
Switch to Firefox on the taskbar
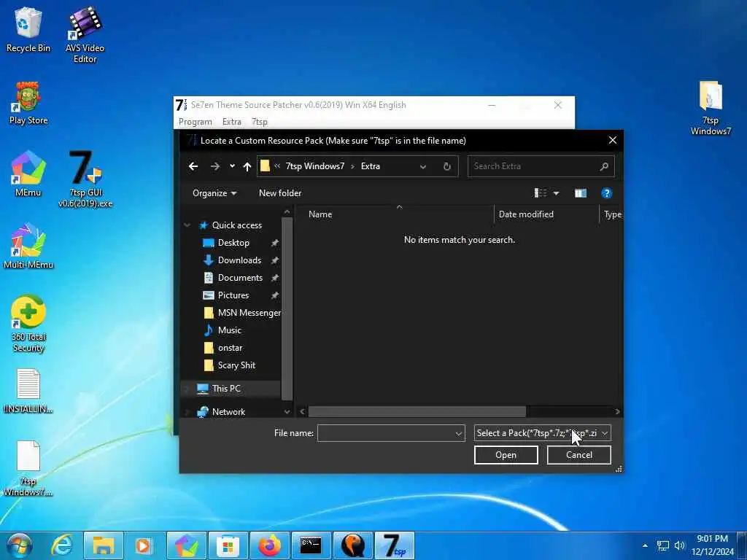click(269, 545)
